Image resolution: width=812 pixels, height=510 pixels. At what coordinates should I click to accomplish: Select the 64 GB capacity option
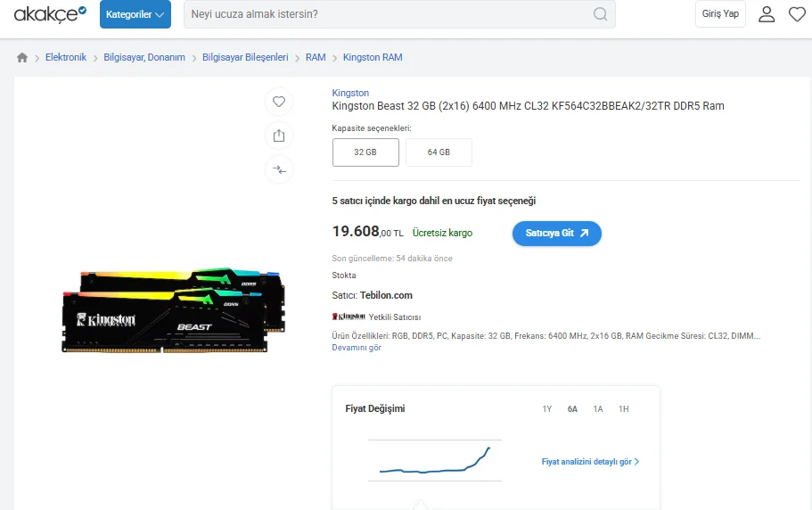point(439,152)
